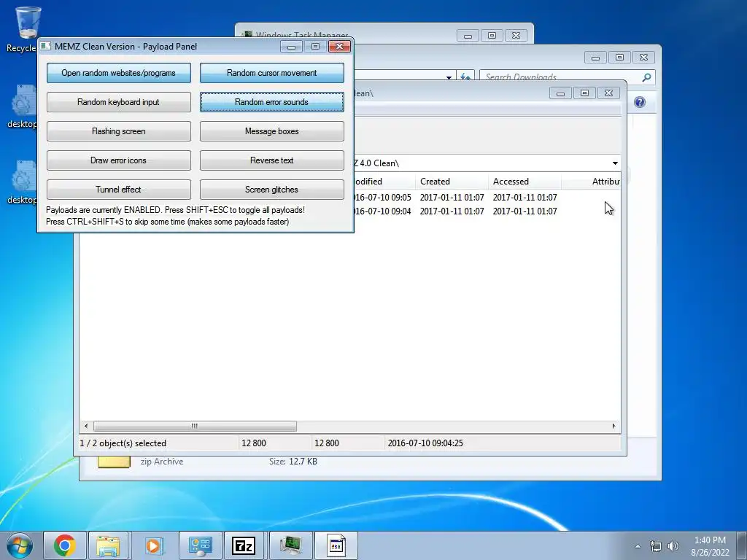Minimize the MEMZ Payload Panel window
Viewport: 747px width, 560px height.
point(291,46)
